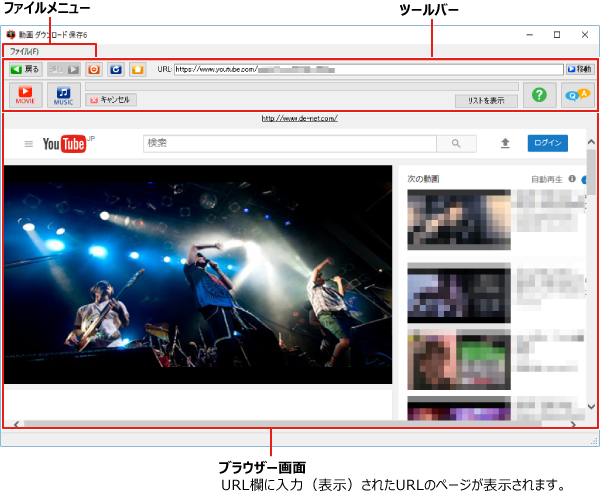Click the orange home icon in toolbar
600x497 pixels.
click(138, 70)
